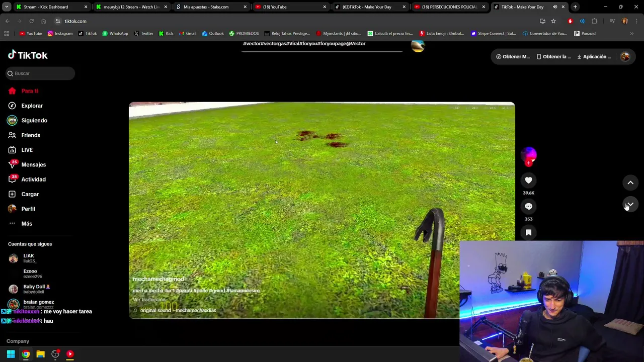Go to previous video with up chevron
The height and width of the screenshot is (362, 644).
[x=630, y=183]
